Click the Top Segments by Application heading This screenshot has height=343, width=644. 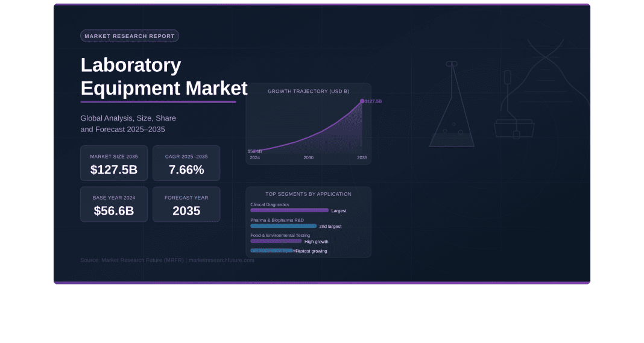(308, 194)
